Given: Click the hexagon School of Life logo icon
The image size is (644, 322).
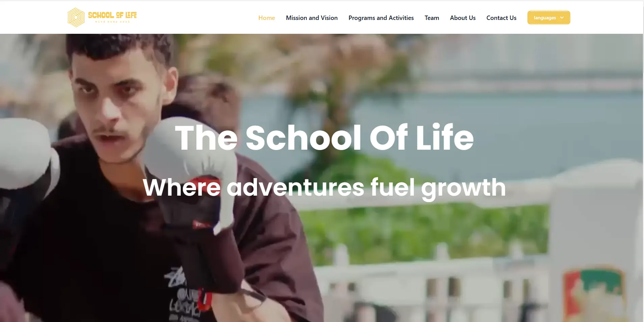Looking at the screenshot, I should tap(76, 18).
